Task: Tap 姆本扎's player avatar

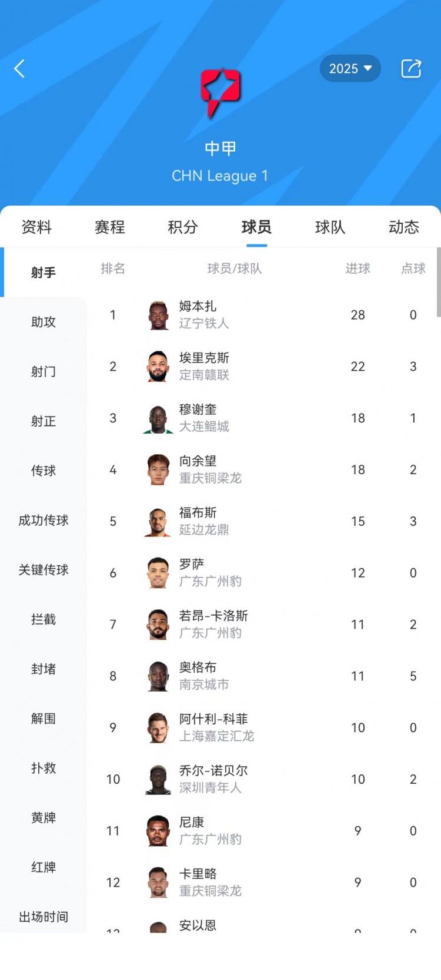Action: click(x=158, y=316)
